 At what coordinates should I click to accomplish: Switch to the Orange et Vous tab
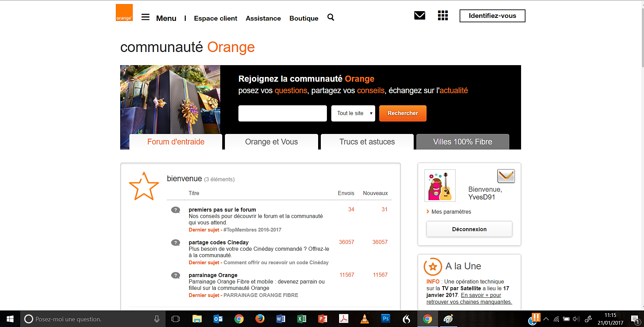click(x=272, y=142)
